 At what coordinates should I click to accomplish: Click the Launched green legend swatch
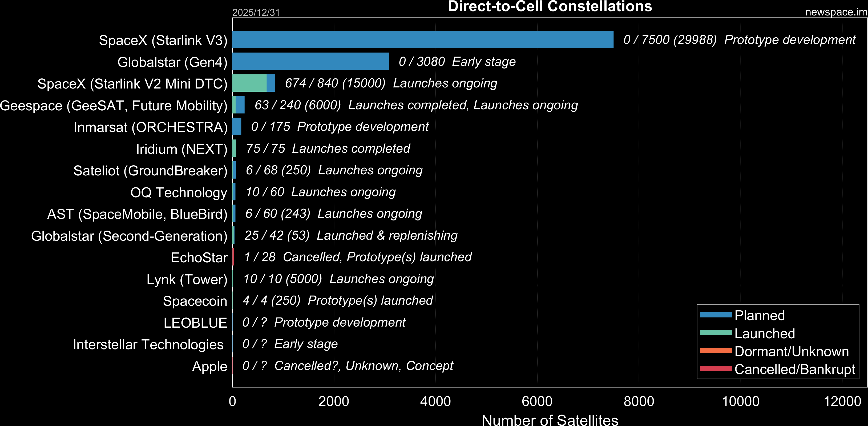point(716,333)
